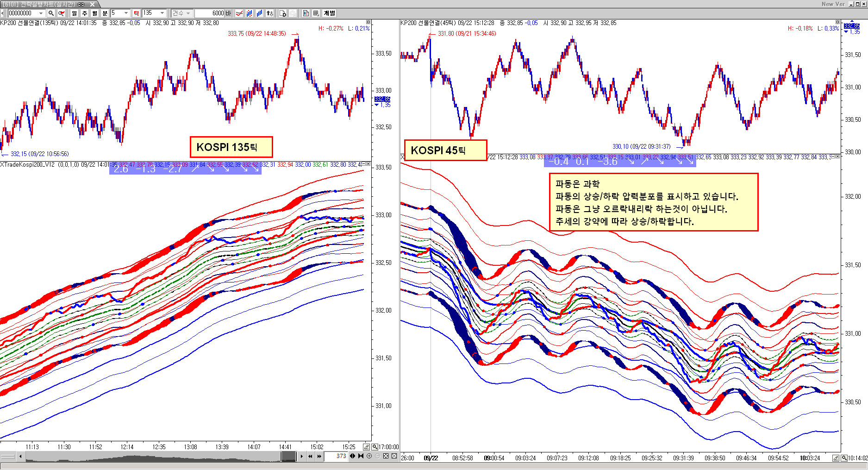Screen dimensions: 868x470
Task: Click the grip handle left of timeline
Action: (8, 457)
